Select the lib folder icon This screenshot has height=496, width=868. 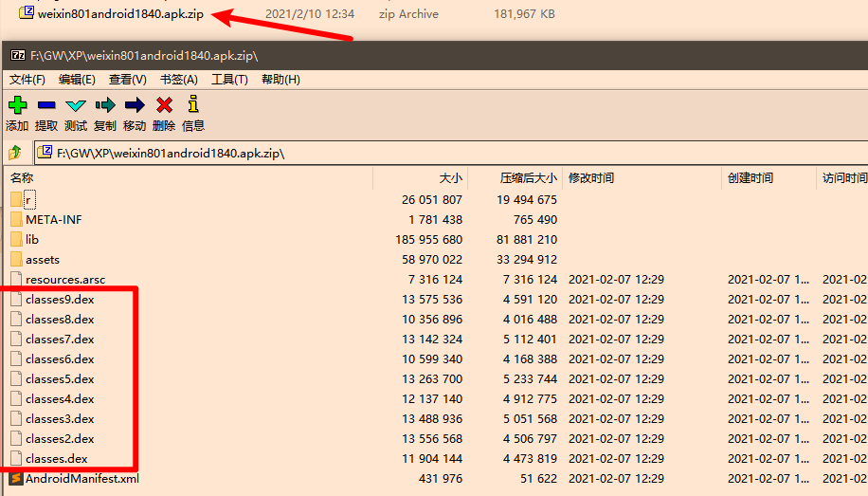(x=16, y=239)
